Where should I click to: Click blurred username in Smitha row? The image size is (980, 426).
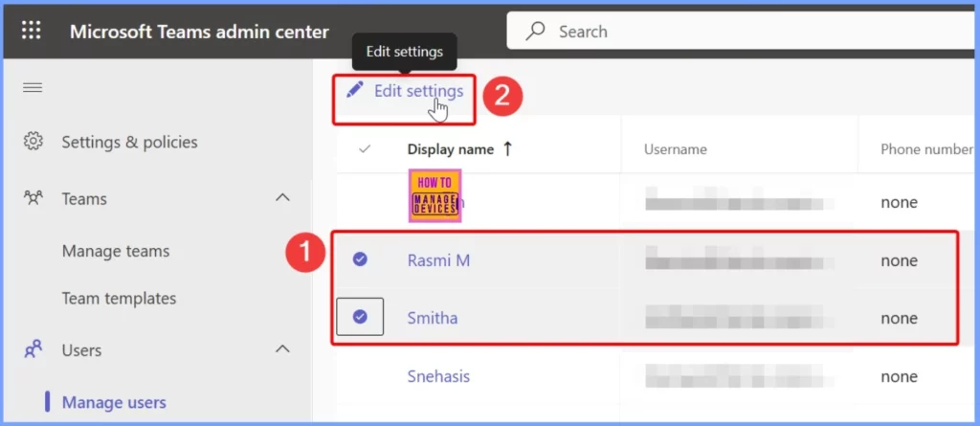(740, 316)
